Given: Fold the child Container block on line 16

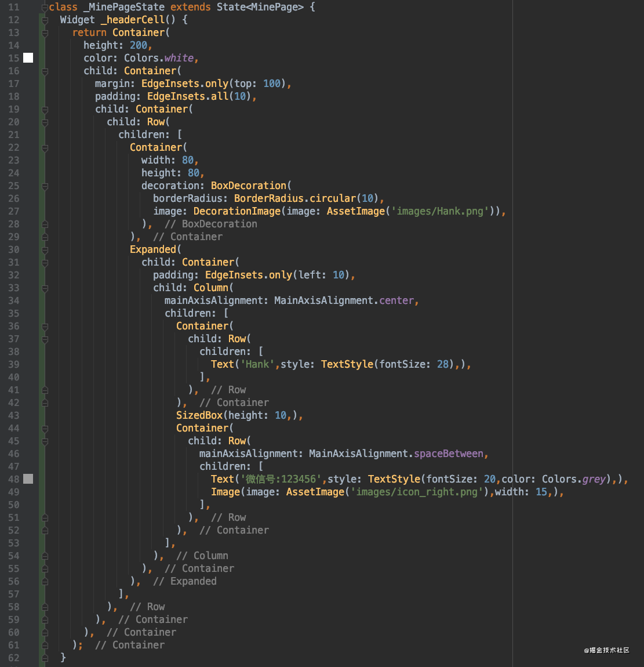Looking at the screenshot, I should point(45,71).
